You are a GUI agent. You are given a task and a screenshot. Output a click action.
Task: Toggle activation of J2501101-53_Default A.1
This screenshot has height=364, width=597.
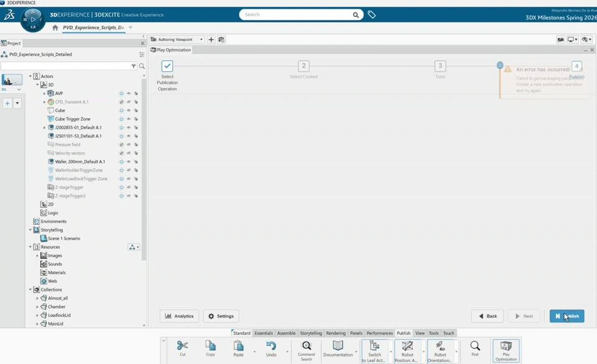(121, 136)
